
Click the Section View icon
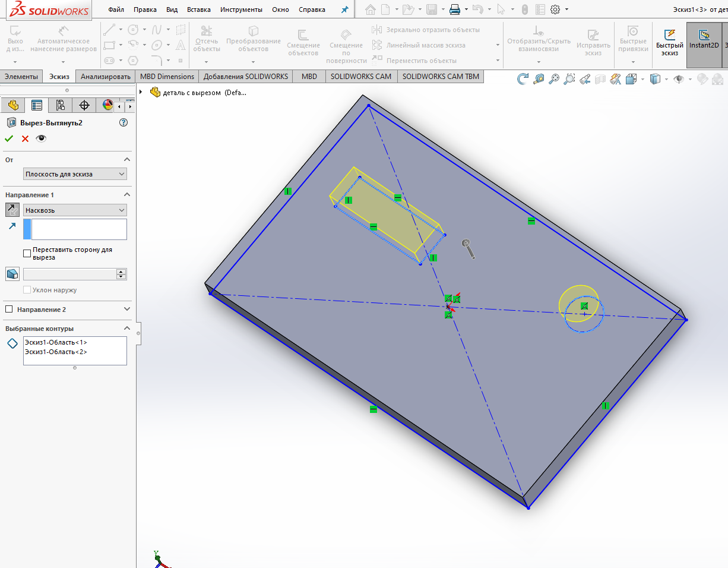coord(600,78)
